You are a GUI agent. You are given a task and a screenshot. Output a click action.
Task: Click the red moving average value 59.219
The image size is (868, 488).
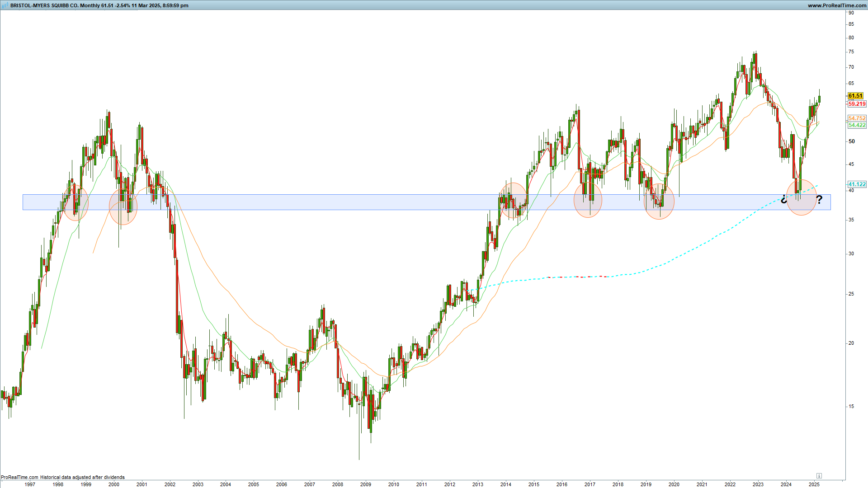(x=857, y=104)
